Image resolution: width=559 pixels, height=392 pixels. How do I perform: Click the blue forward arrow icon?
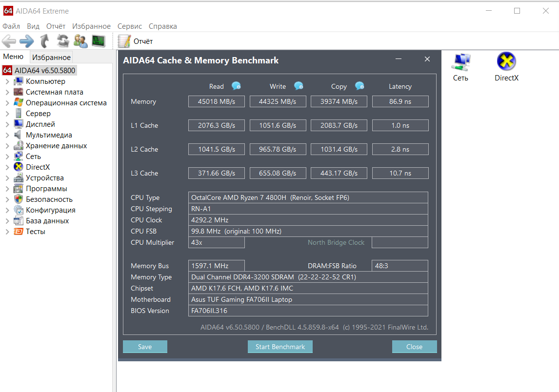click(x=27, y=41)
